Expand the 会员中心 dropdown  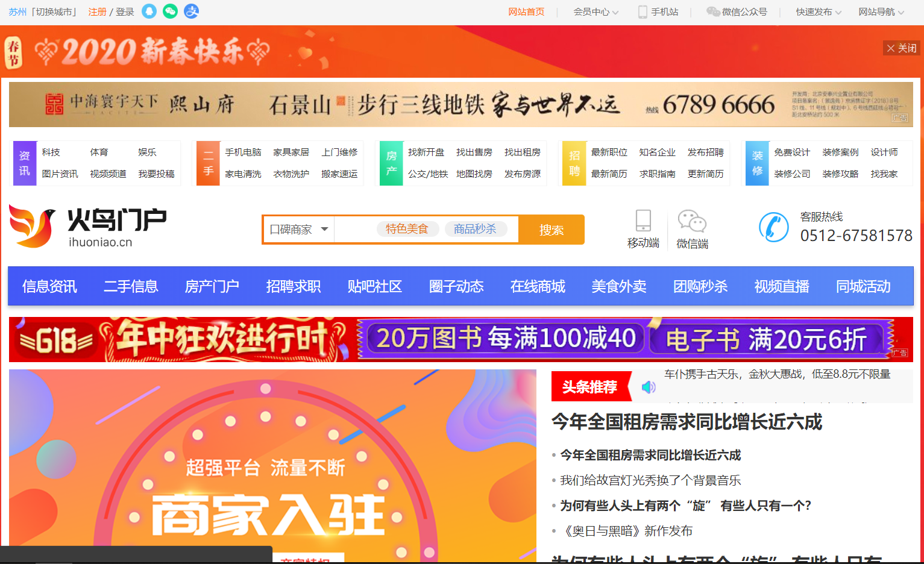(596, 12)
